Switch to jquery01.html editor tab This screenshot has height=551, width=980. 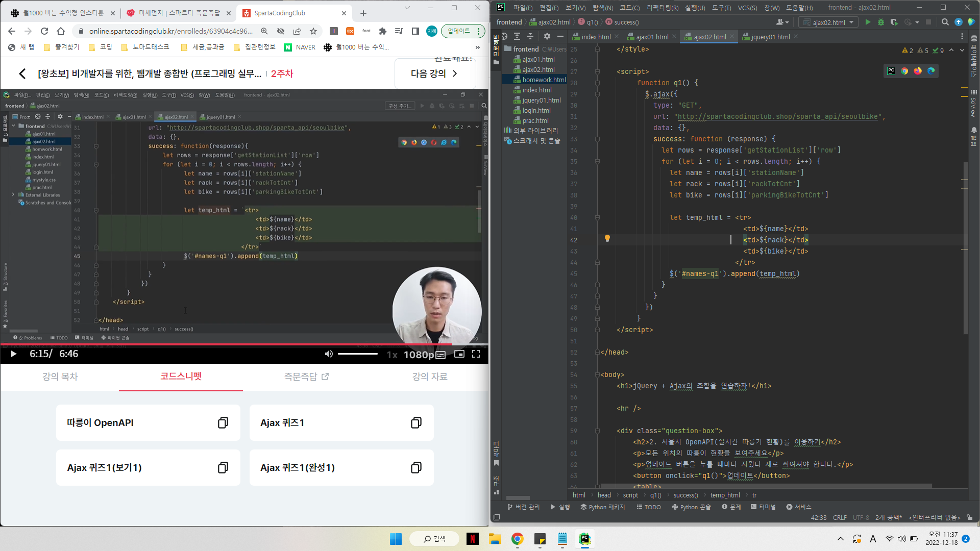click(x=770, y=37)
